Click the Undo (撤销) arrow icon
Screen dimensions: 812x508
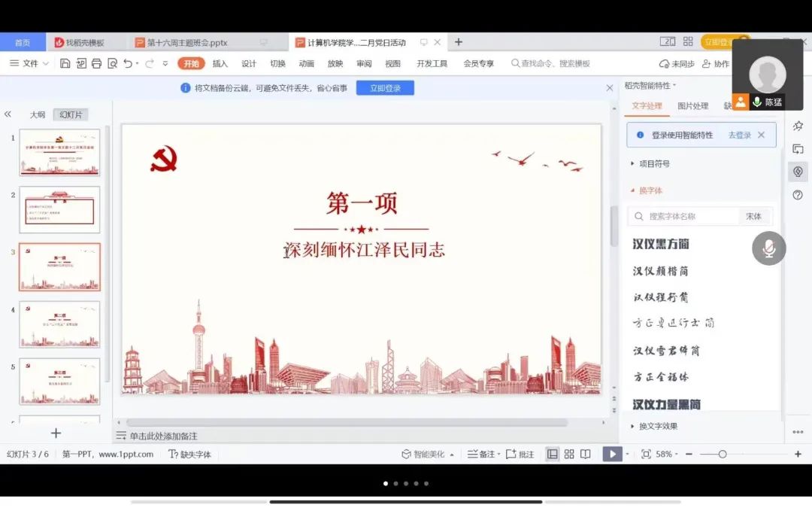[128, 63]
